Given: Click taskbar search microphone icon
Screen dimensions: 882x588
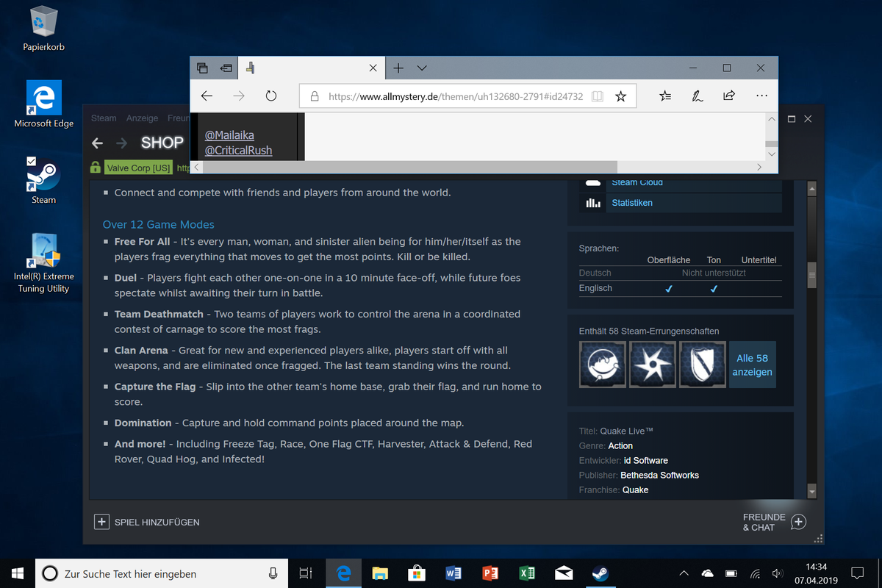Looking at the screenshot, I should [x=273, y=573].
